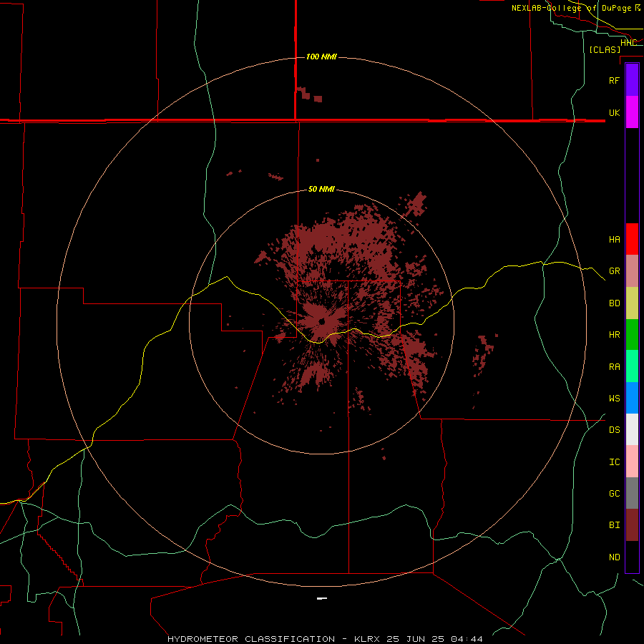Click the 'HYDROMETEOR CLASSIFICATION - KLRX' title text
644x644 pixels.
pos(275,639)
